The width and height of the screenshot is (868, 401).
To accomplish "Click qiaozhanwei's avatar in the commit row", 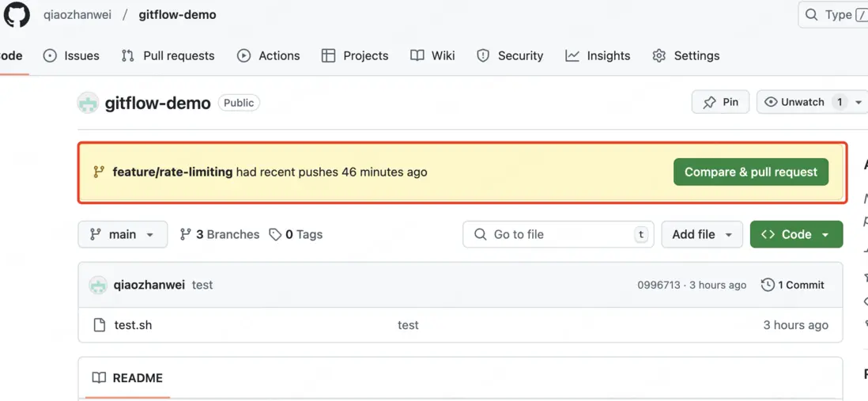I will click(x=98, y=285).
